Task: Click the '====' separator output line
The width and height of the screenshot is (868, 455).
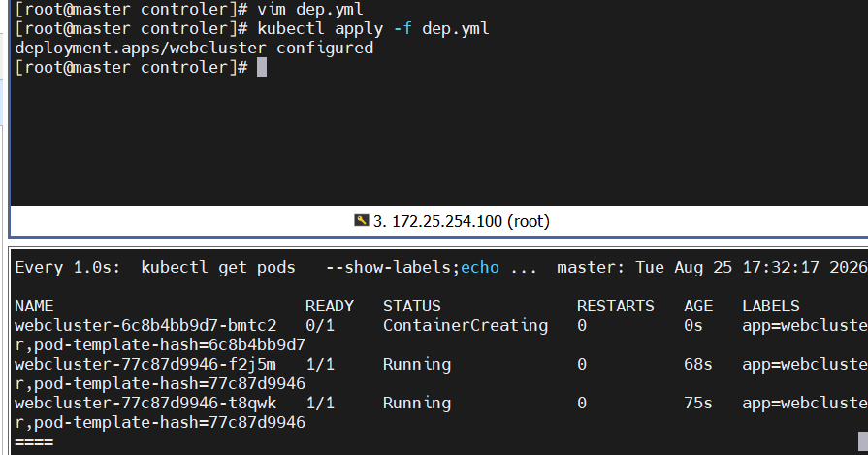Action: pyautogui.click(x=34, y=442)
